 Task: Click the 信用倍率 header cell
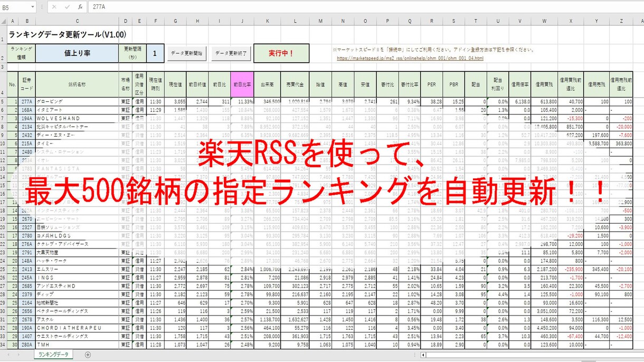(x=520, y=83)
